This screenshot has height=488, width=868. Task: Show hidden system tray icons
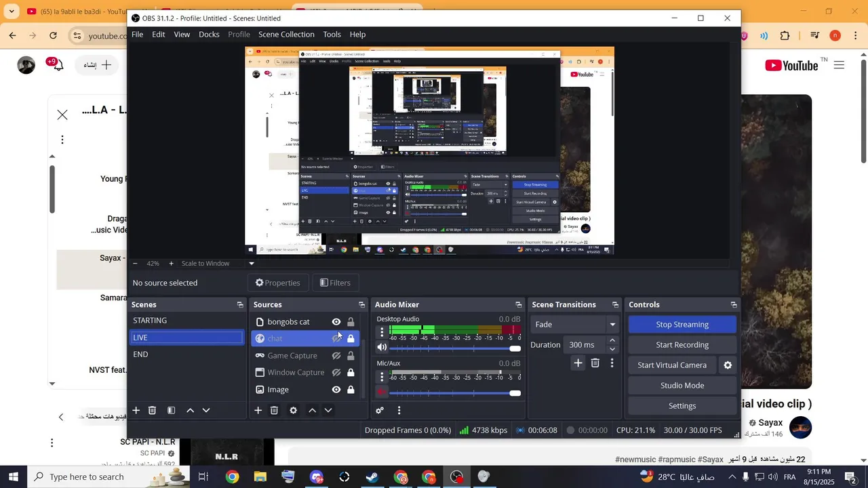732,477
